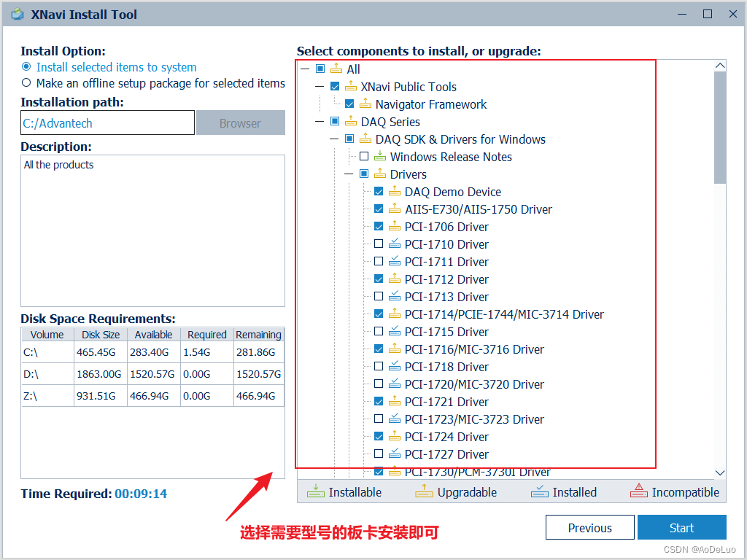Uncheck the XNavi Public Tools checkbox

point(335,87)
